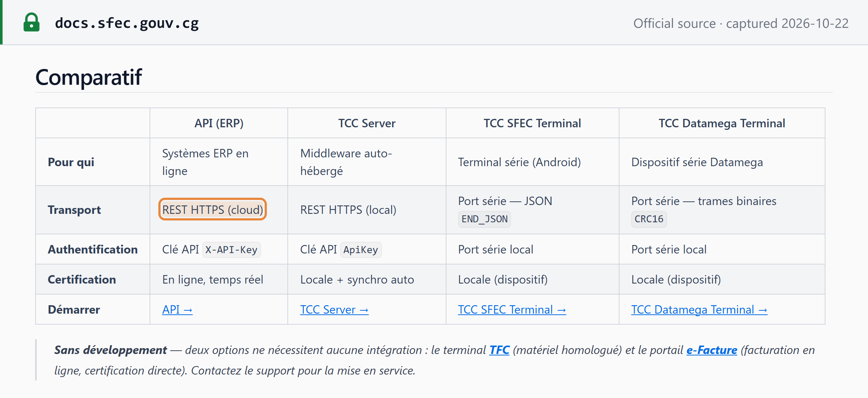Click the TCC Datamega Terminal column header
Image resolution: width=868 pixels, height=398 pixels.
point(722,123)
